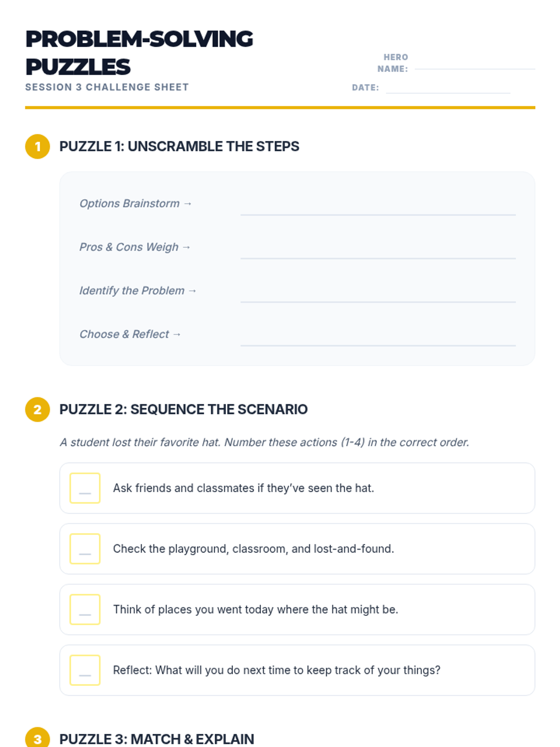Click the 'Puzzle 1: Unscramble the Steps' heading

(x=179, y=147)
